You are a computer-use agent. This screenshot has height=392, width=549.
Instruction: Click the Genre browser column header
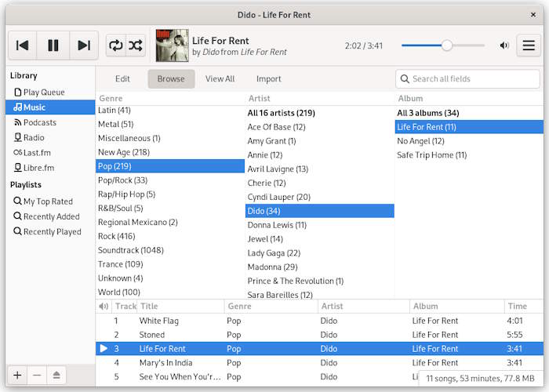click(x=170, y=98)
